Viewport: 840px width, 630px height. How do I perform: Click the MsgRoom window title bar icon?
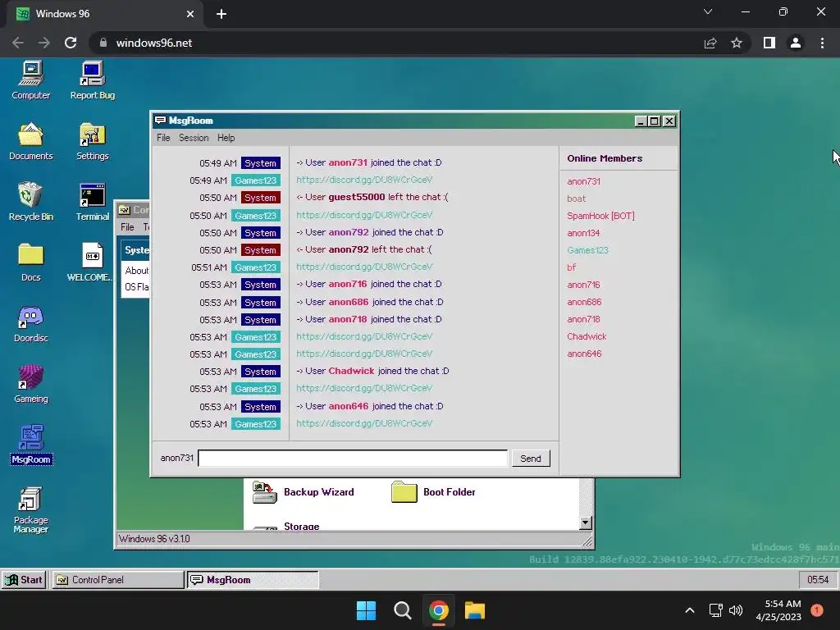(x=160, y=121)
